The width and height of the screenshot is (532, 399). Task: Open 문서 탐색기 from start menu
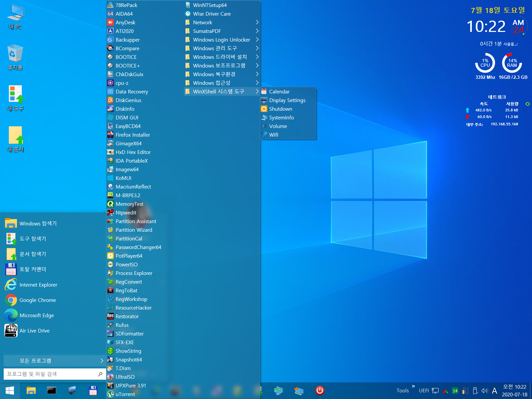(x=53, y=254)
